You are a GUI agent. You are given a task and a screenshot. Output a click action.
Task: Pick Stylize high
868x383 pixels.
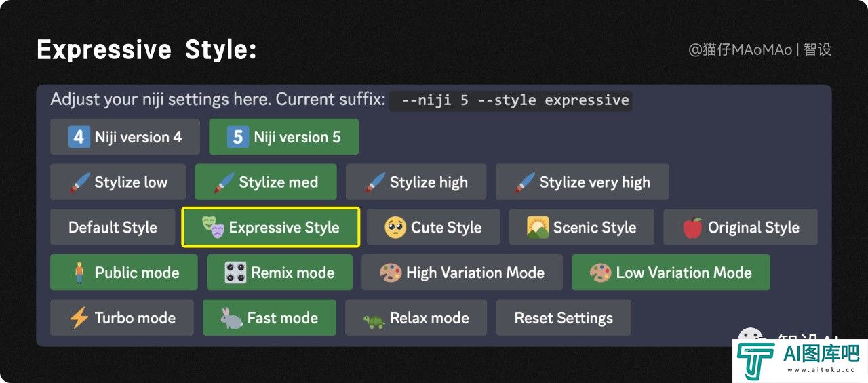pyautogui.click(x=416, y=182)
